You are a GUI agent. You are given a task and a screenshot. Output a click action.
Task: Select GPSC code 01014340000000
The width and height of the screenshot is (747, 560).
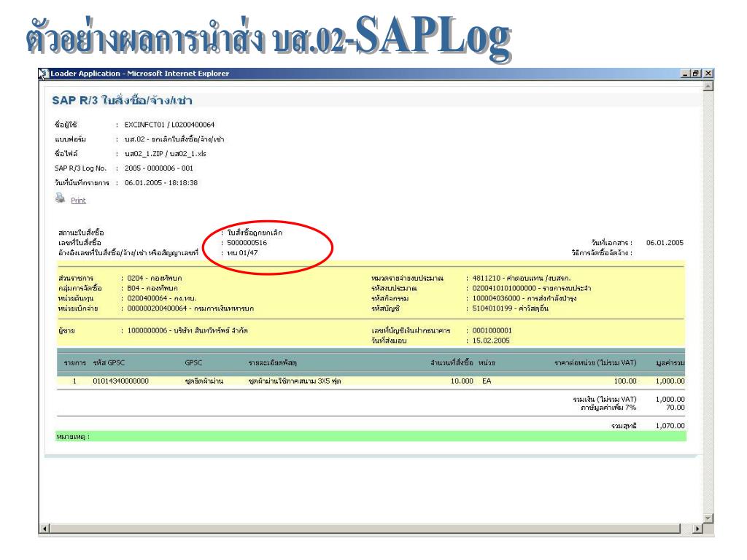(x=120, y=381)
